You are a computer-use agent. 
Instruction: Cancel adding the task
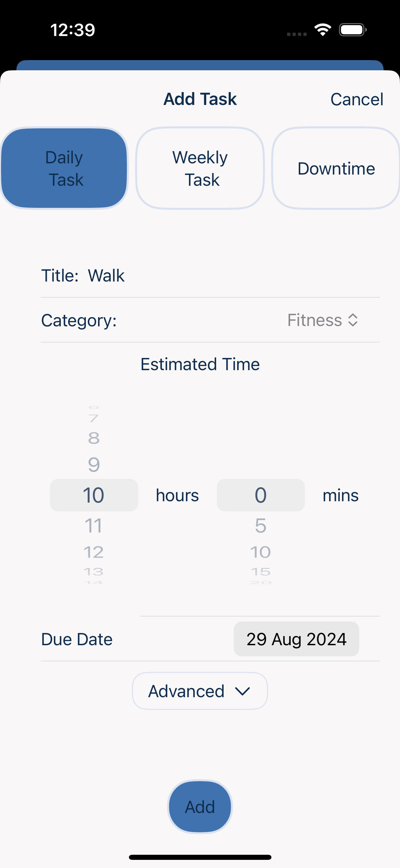357,99
